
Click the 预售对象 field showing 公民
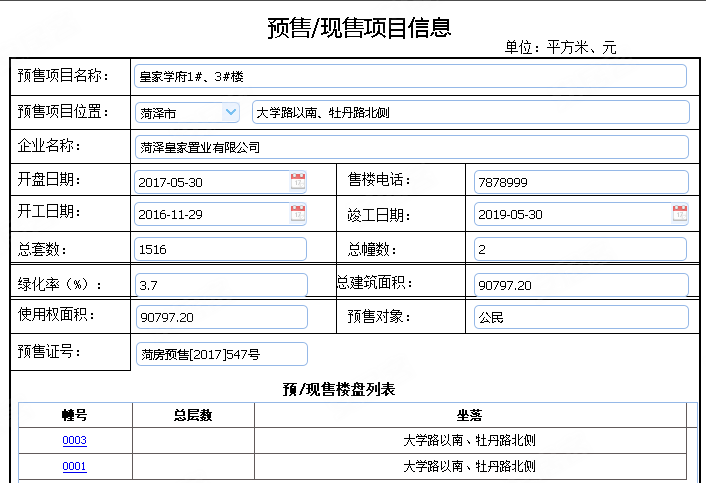(581, 317)
